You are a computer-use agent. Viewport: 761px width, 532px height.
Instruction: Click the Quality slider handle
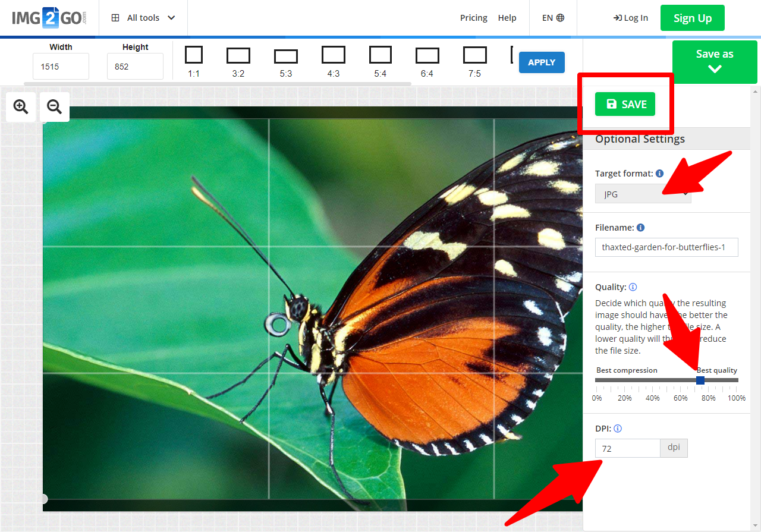tap(700, 380)
